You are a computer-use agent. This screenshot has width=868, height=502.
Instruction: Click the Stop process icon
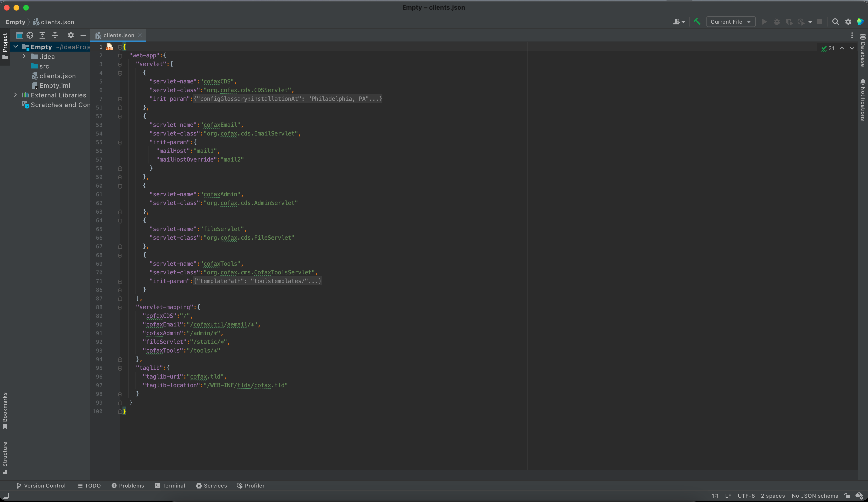pos(820,22)
